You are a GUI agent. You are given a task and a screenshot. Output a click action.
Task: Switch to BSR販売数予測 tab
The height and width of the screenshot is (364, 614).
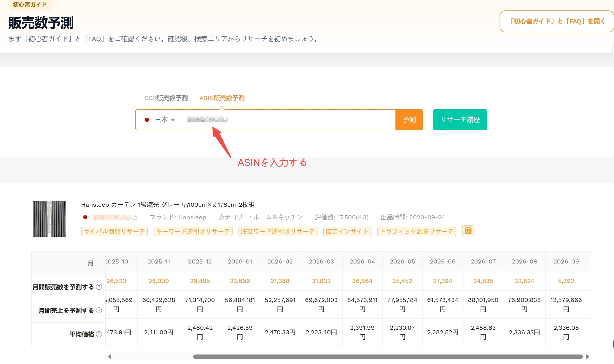pyautogui.click(x=166, y=98)
